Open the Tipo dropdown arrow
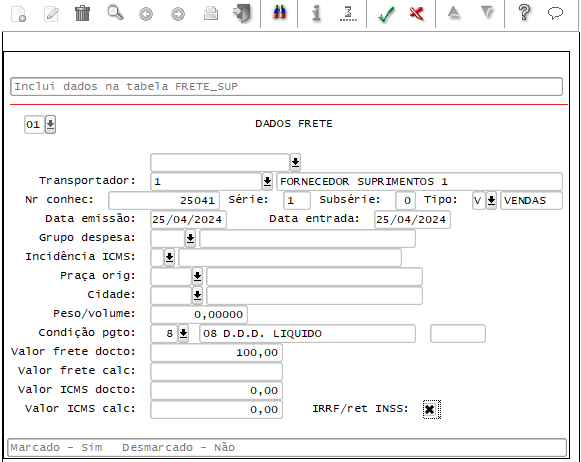 [491, 200]
